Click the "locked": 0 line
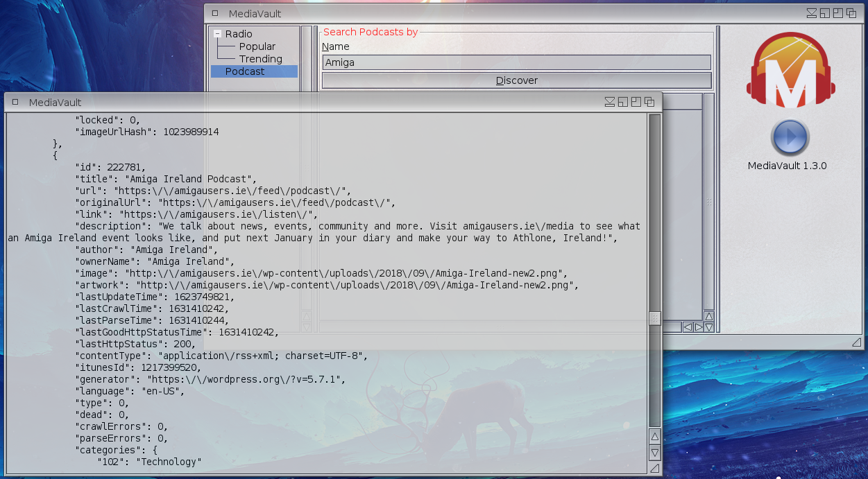The width and height of the screenshot is (868, 479). 107,120
